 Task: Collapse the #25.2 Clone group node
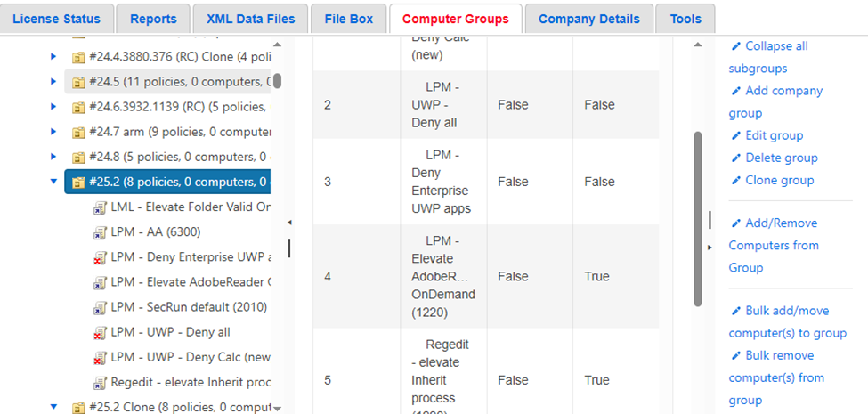pos(53,407)
